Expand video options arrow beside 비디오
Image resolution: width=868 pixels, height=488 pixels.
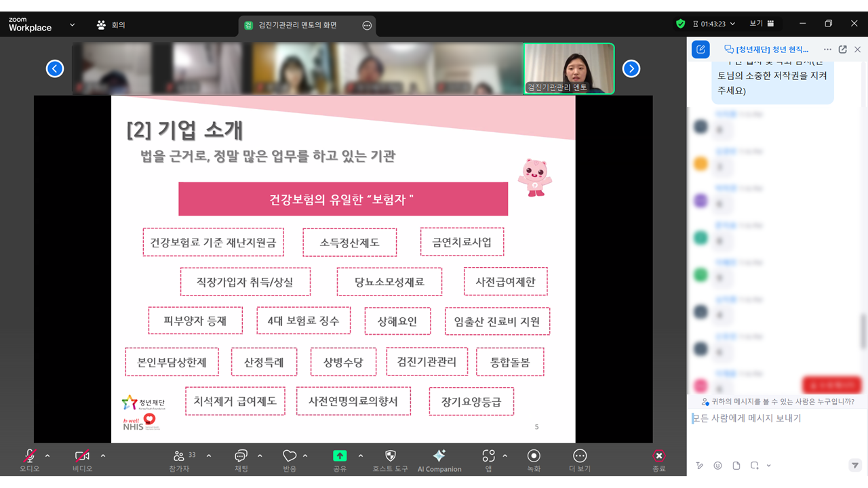(x=103, y=455)
